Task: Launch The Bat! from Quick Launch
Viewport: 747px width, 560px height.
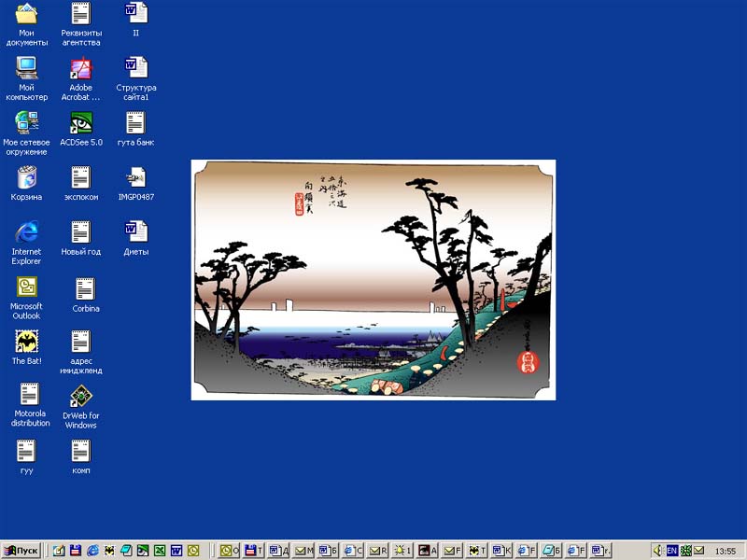Action: click(x=109, y=551)
